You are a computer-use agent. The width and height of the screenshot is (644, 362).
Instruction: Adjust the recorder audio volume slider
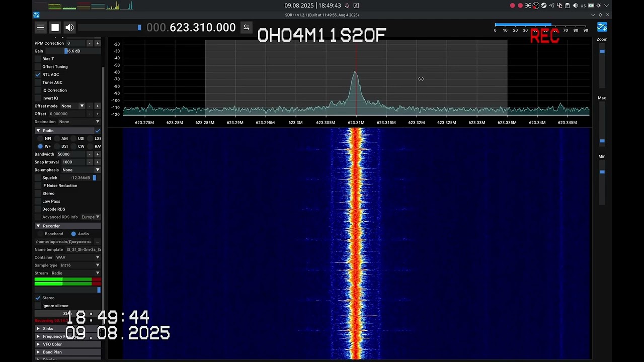(67, 290)
